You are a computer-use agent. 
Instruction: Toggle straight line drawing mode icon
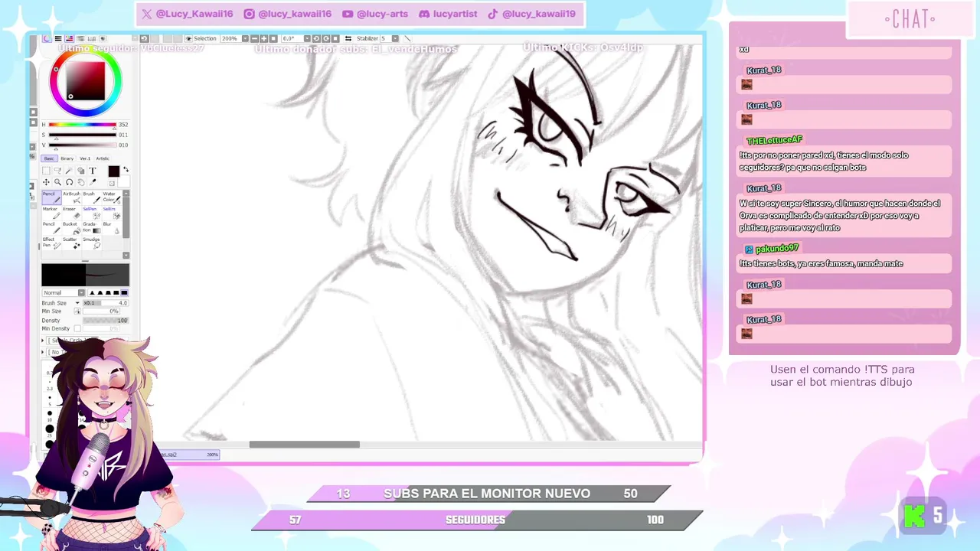pyautogui.click(x=407, y=38)
